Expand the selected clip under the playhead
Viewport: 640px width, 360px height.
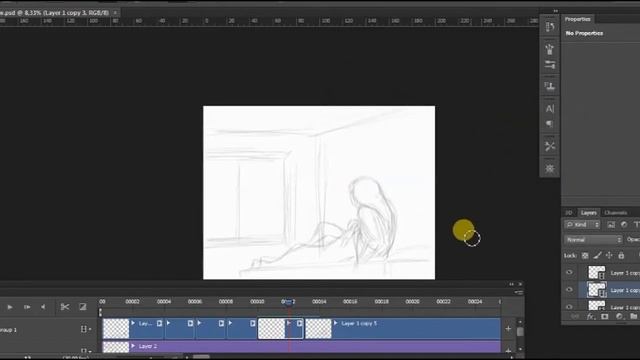click(x=289, y=323)
